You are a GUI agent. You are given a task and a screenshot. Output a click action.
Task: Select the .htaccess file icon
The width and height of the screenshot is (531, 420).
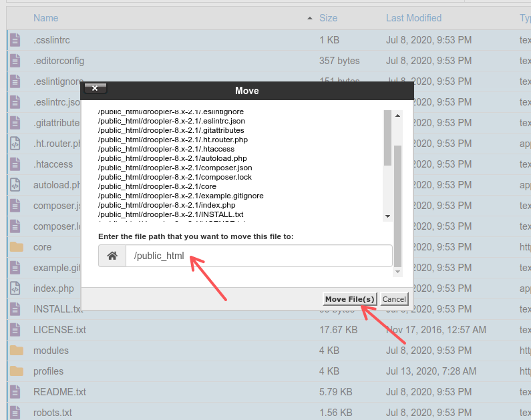15,164
